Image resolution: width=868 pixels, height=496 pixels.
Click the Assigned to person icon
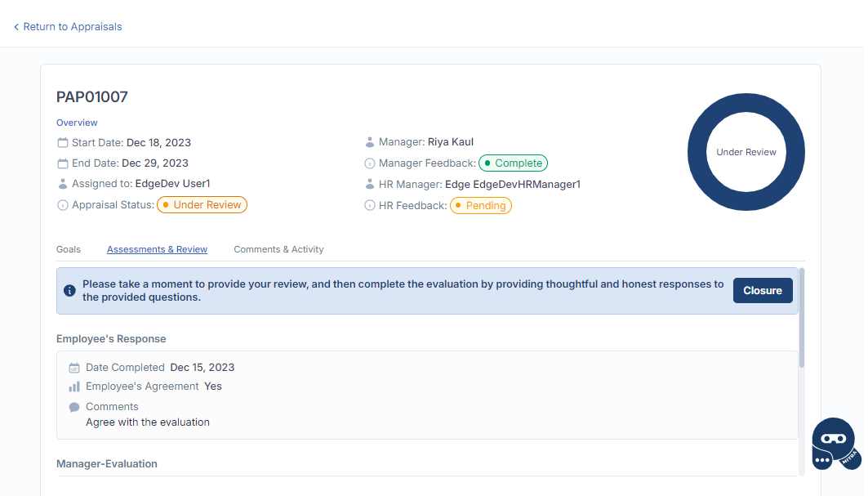pyautogui.click(x=63, y=184)
